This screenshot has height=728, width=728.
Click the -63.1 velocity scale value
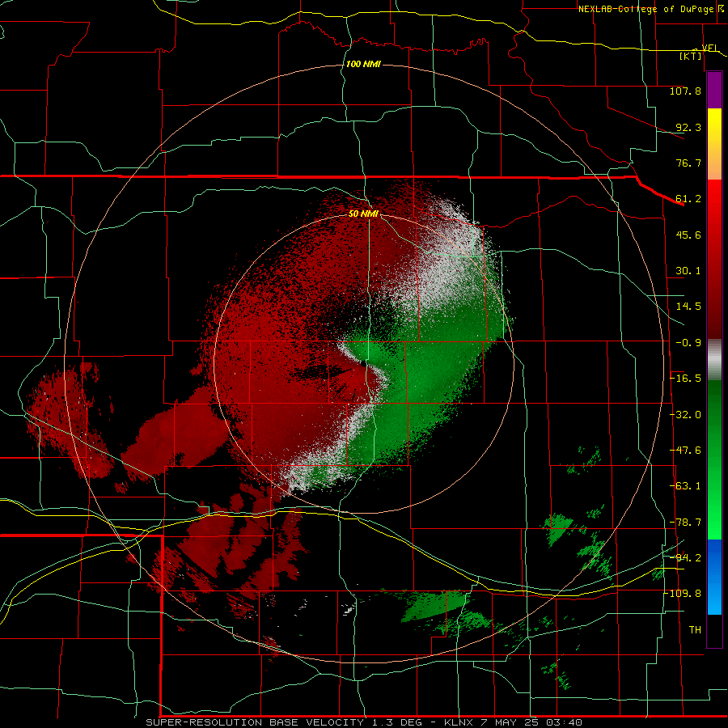(685, 486)
